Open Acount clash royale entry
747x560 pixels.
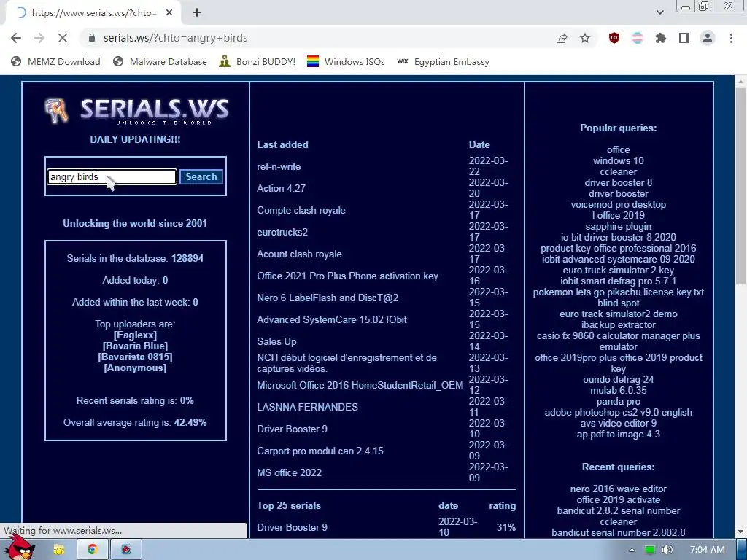pyautogui.click(x=299, y=254)
